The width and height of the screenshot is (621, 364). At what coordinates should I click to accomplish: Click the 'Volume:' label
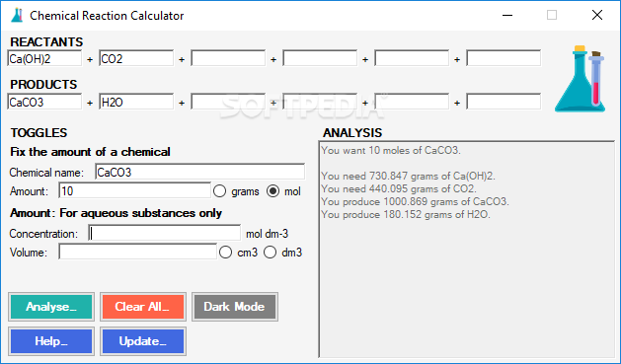[x=29, y=253]
